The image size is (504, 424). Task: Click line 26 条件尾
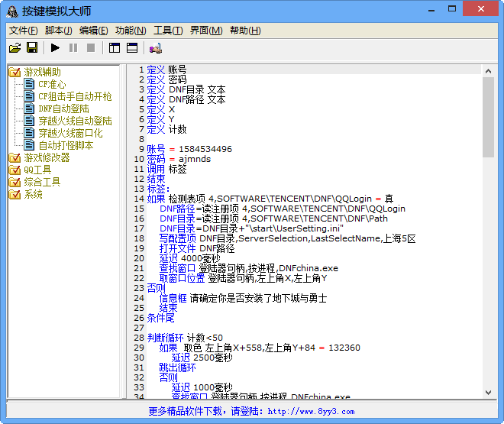160,319
